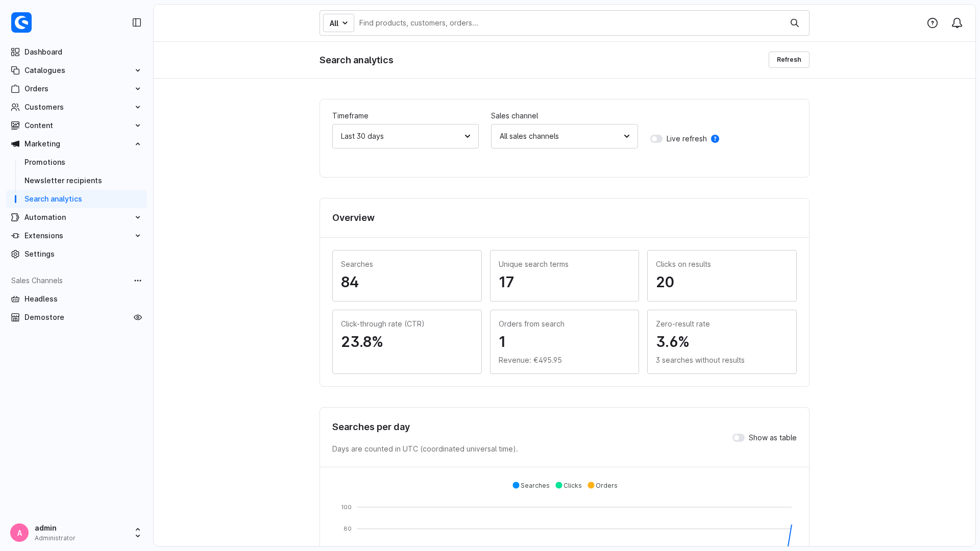The height and width of the screenshot is (551, 980).
Task: Click the Settings gear icon
Action: coord(15,254)
